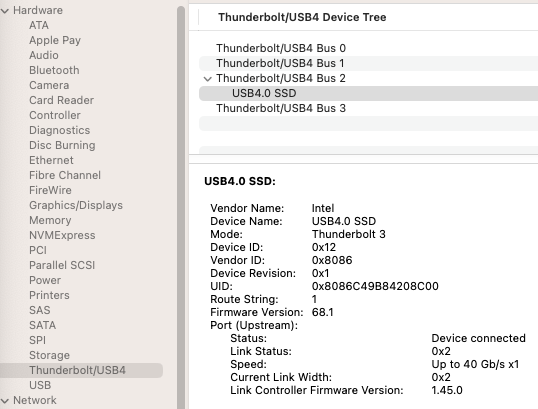Viewport: 538px width, 409px height.
Task: Open Storage category
Action: coord(49,355)
